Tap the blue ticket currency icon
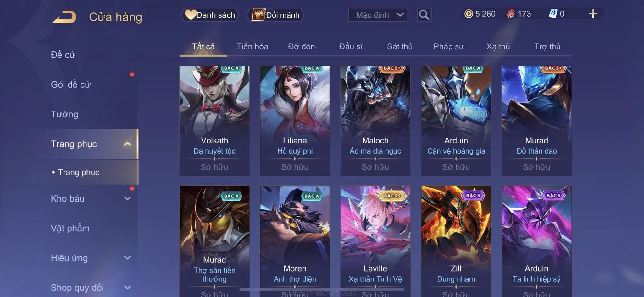The image size is (644, 297). [x=553, y=14]
